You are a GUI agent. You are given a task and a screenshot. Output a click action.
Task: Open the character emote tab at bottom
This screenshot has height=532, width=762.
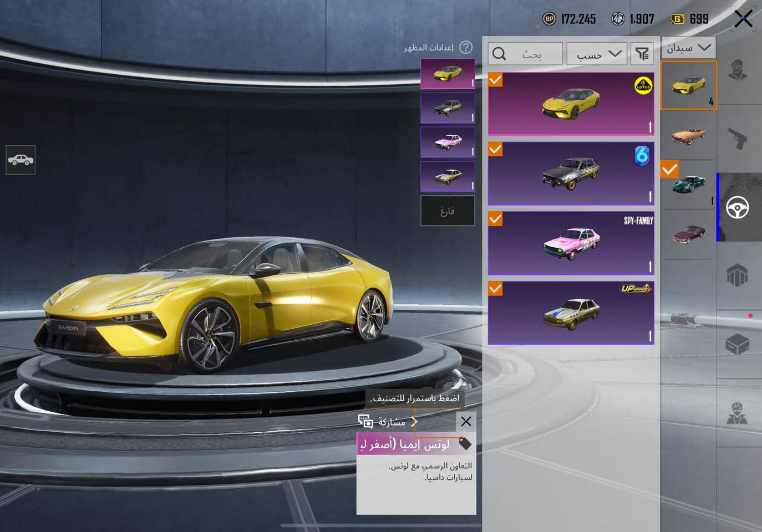pyautogui.click(x=738, y=413)
